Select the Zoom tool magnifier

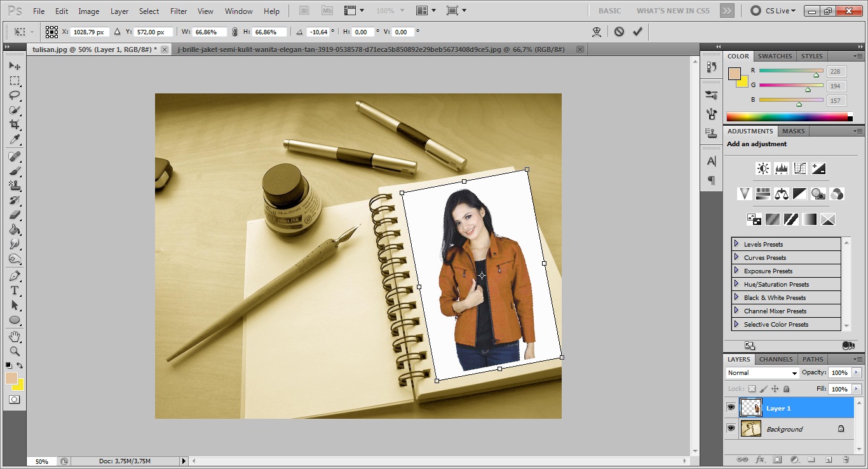(14, 351)
